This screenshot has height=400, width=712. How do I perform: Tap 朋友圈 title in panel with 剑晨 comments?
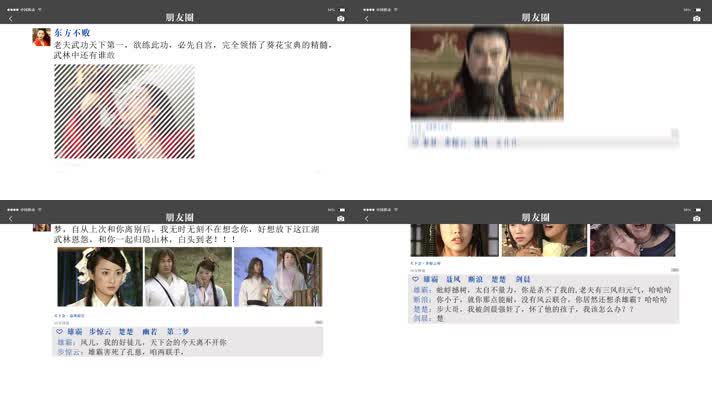(x=535, y=217)
